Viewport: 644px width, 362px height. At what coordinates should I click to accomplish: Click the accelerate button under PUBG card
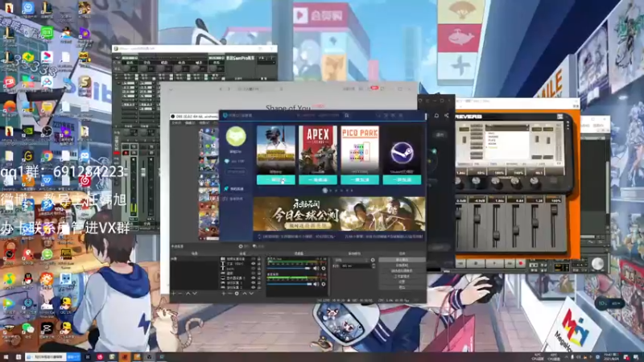[276, 179]
